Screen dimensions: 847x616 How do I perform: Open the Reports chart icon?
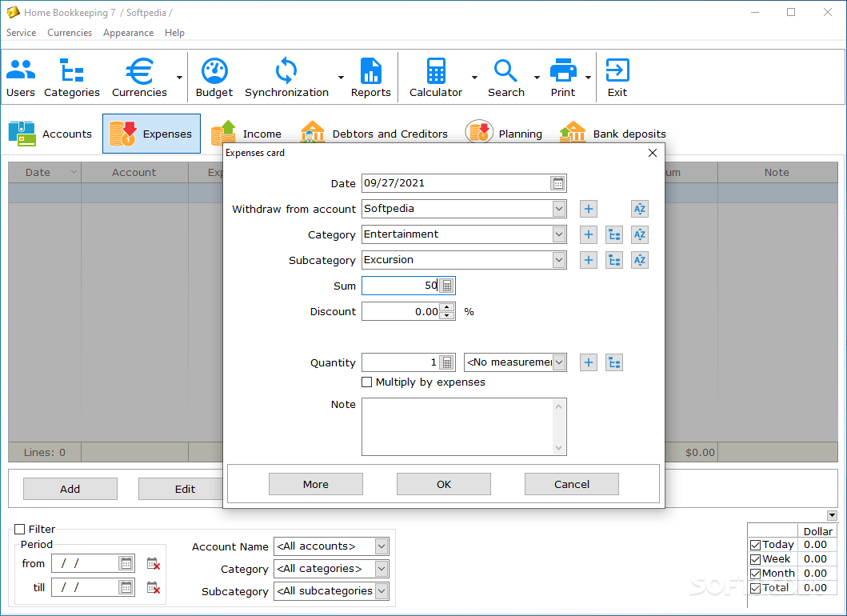pos(370,78)
